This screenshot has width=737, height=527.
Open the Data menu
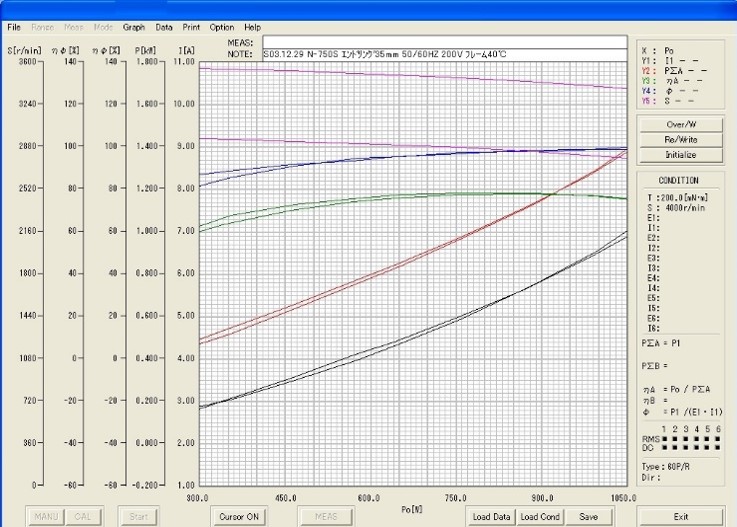pos(164,27)
